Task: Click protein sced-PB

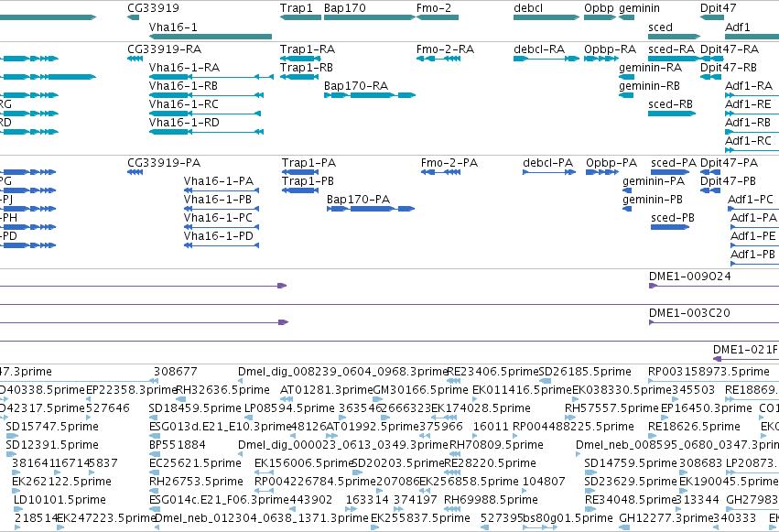Action: pos(670,227)
